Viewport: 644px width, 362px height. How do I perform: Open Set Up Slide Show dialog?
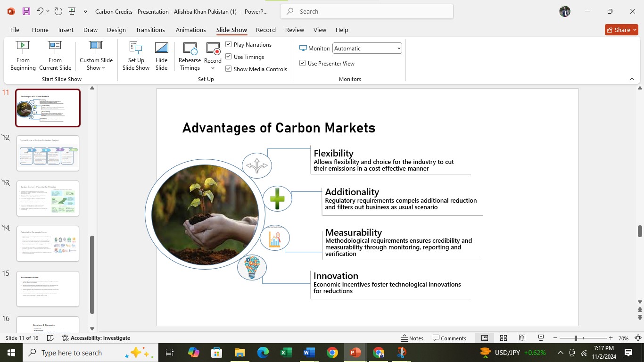pos(136,56)
